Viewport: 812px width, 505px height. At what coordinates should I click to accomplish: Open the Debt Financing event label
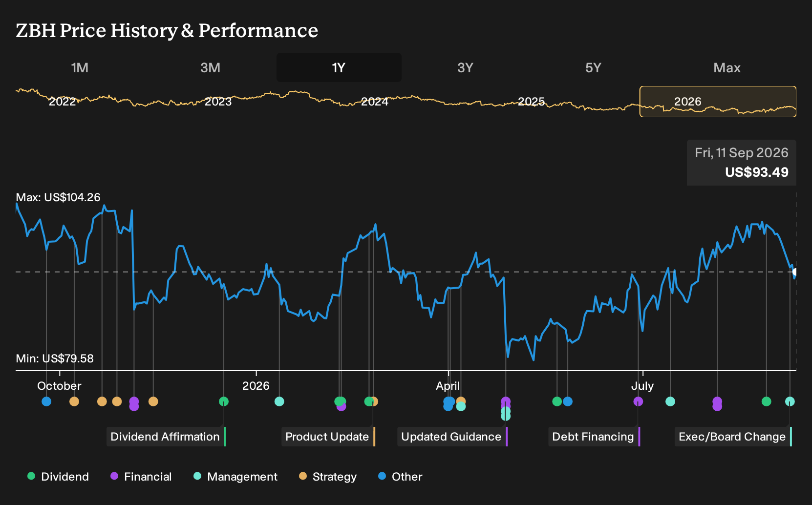click(x=594, y=437)
